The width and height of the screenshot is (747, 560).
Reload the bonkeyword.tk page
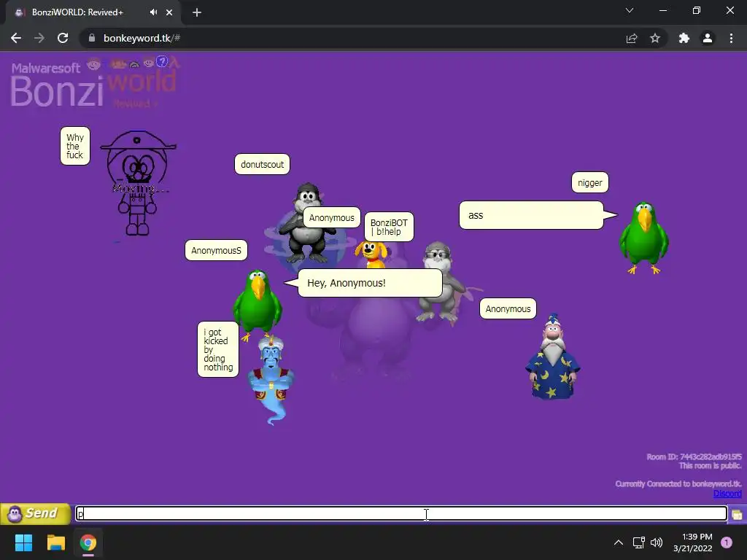coord(63,38)
